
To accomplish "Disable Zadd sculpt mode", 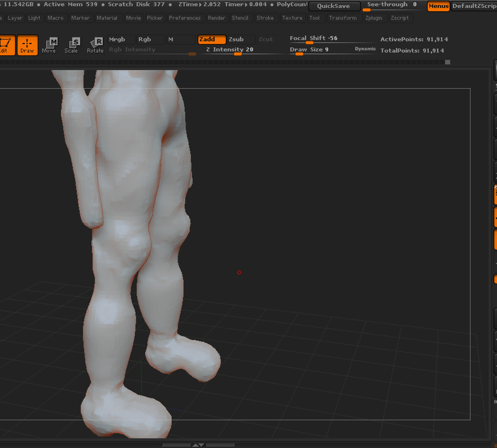I will click(211, 39).
